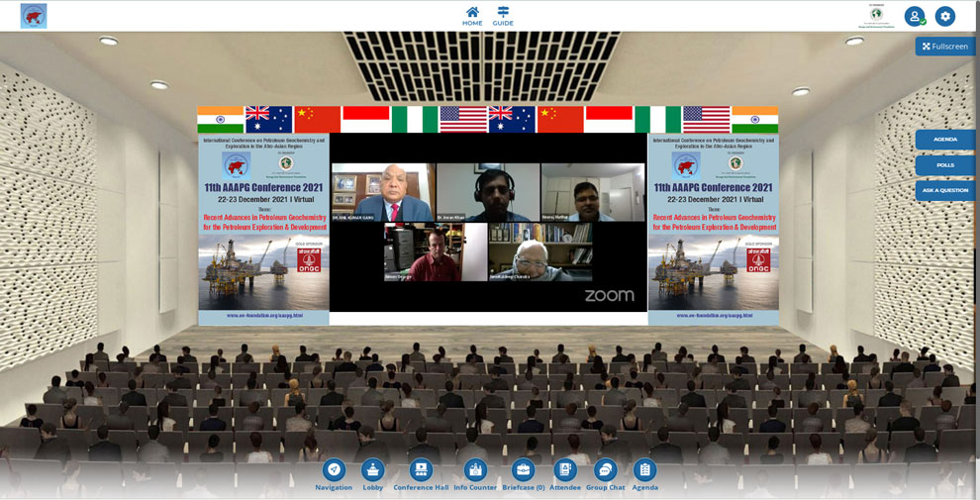Open the Navigation icon in bottom bar
980x500 pixels.
(x=334, y=470)
